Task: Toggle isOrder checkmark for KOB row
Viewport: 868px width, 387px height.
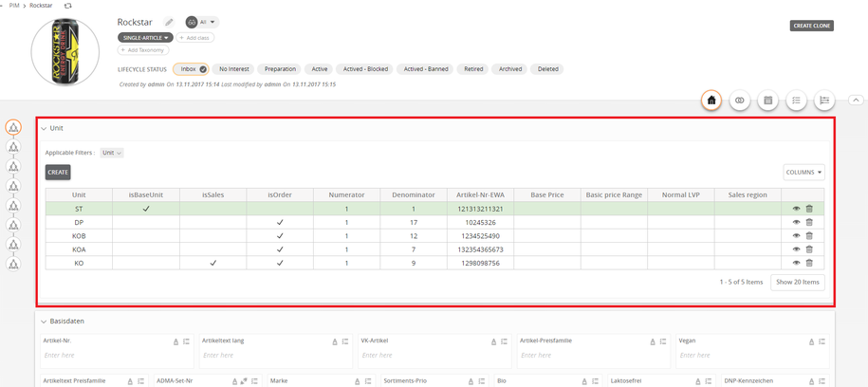Action: click(280, 236)
